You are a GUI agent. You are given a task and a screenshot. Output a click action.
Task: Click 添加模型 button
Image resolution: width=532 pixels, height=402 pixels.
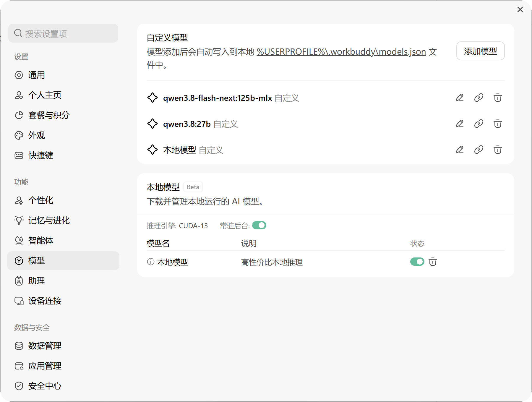pos(481,51)
